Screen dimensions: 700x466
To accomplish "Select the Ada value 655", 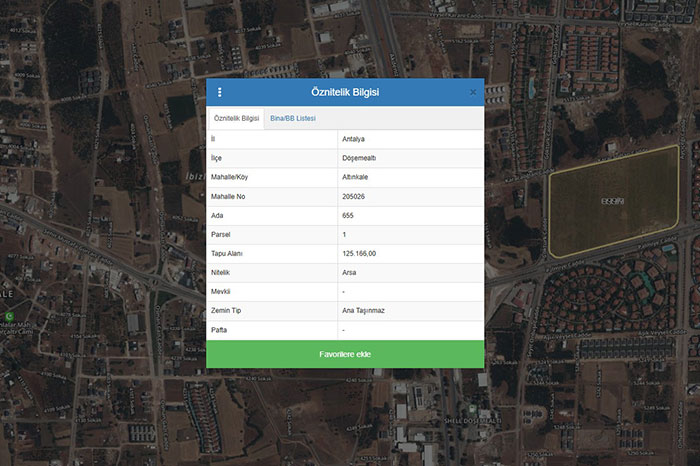I will pyautogui.click(x=348, y=215).
